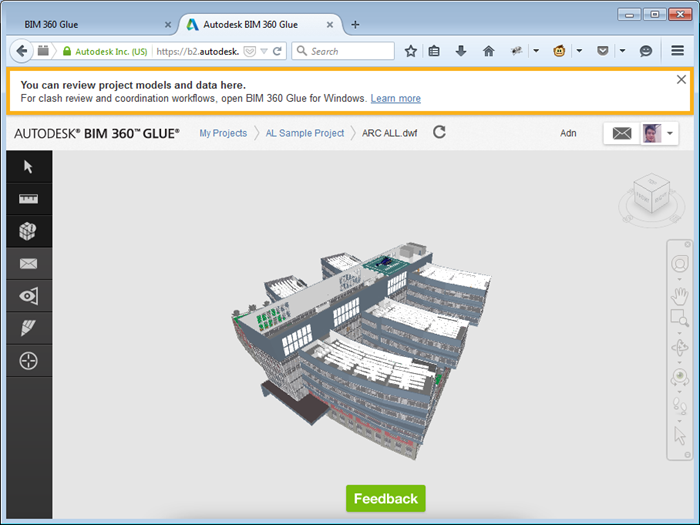
Task: Open the views eye tool in sidebar
Action: tap(28, 296)
